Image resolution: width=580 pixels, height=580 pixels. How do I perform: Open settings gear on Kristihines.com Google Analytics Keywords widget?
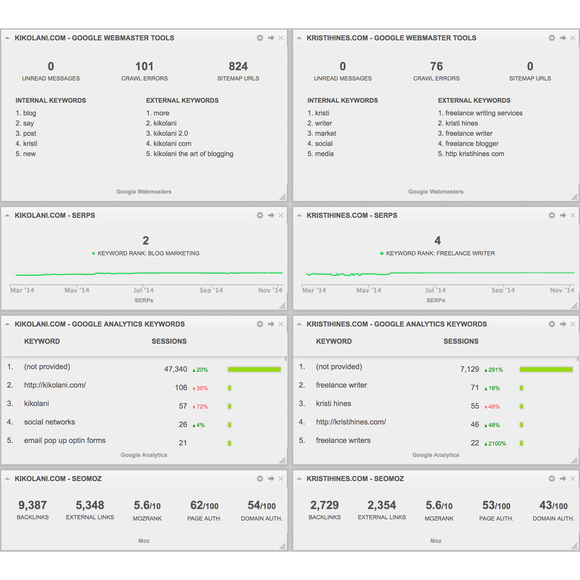click(x=552, y=324)
